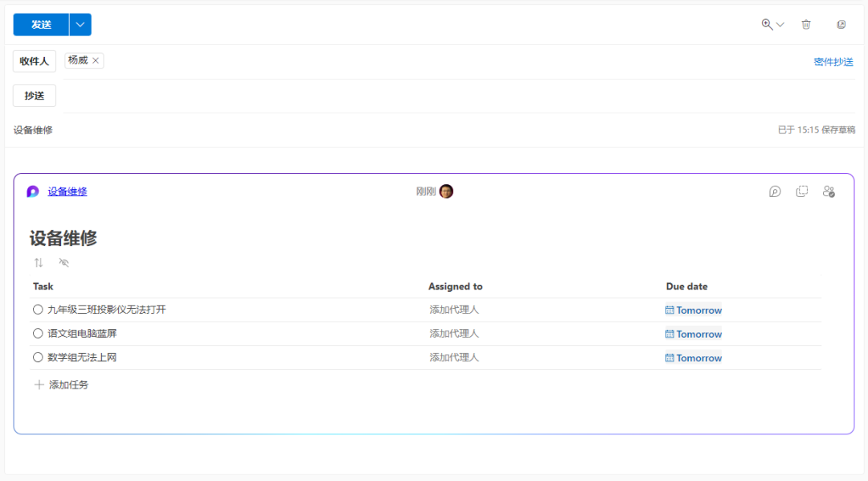The image size is (868, 481).
Task: Click the sort arrows icon above the task list
Action: point(38,262)
